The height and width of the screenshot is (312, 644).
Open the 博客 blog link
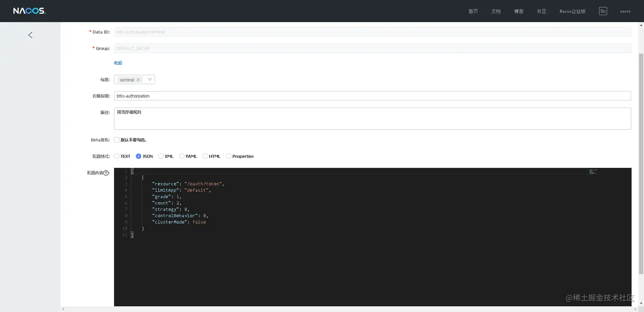point(519,11)
